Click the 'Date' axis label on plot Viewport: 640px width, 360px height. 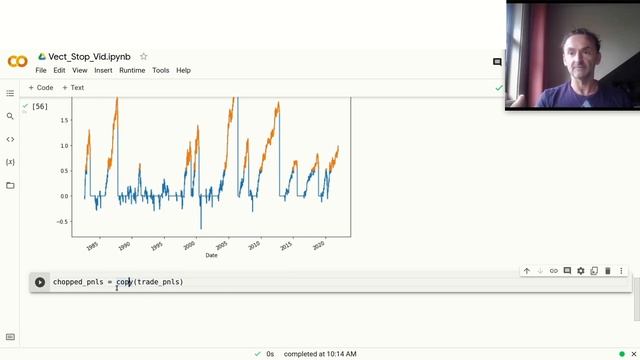211,255
